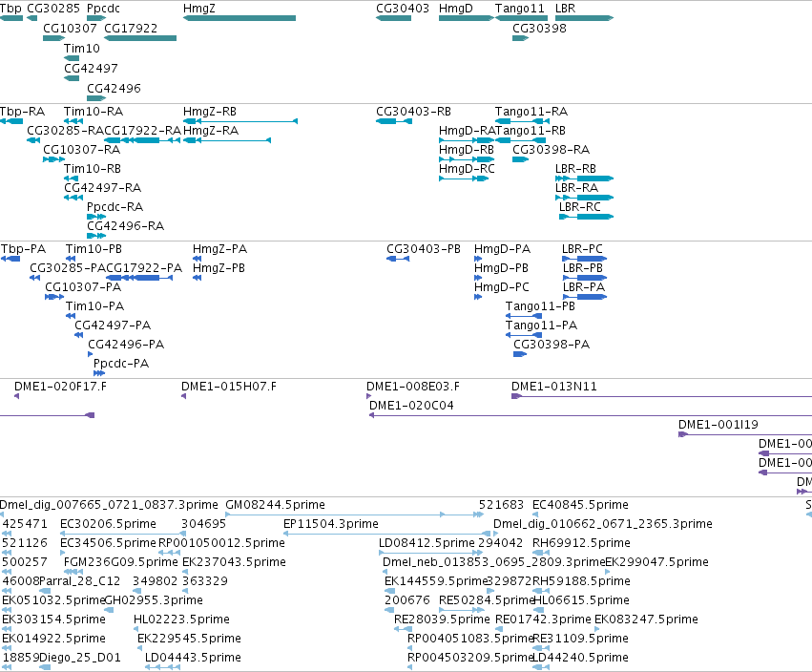This screenshot has width=812, height=672.
Task: Open the HmgZ-PA protein label
Action: tap(220, 249)
